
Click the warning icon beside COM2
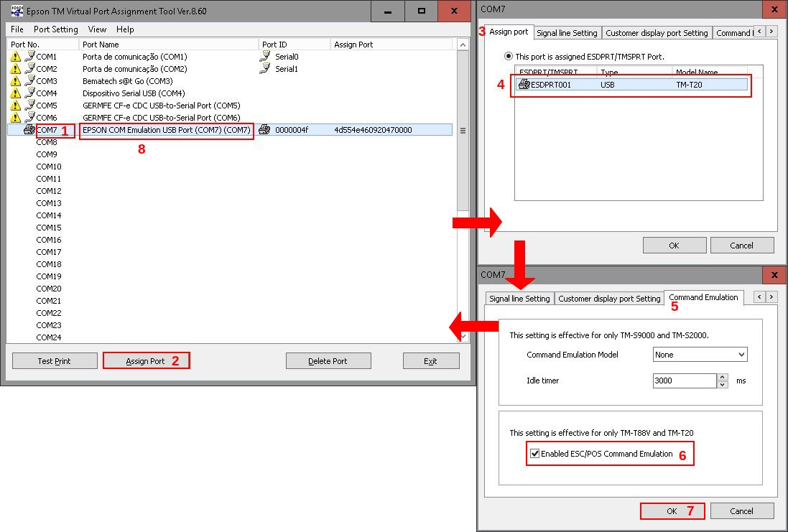coord(16,69)
